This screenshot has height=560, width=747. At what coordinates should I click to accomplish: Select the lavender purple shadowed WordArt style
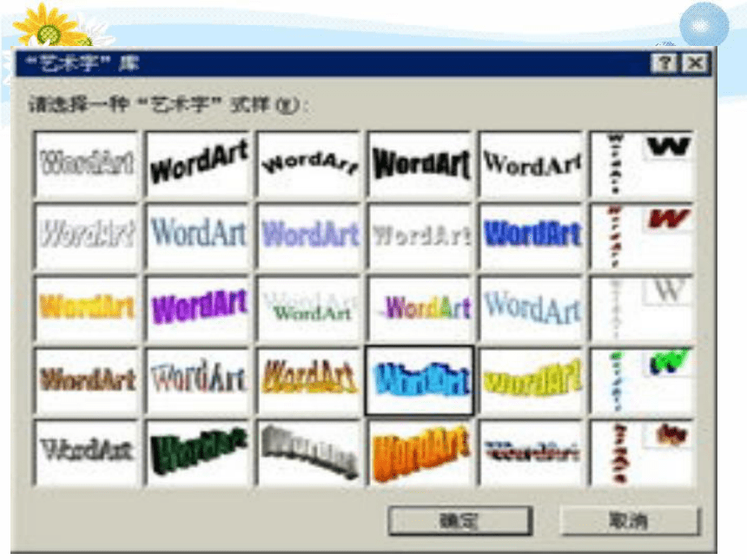click(309, 235)
